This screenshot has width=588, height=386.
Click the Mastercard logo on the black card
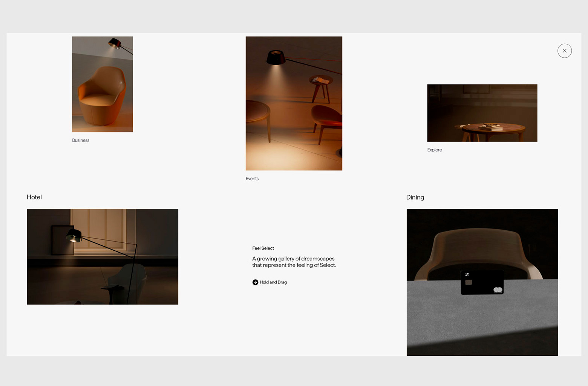pos(498,290)
